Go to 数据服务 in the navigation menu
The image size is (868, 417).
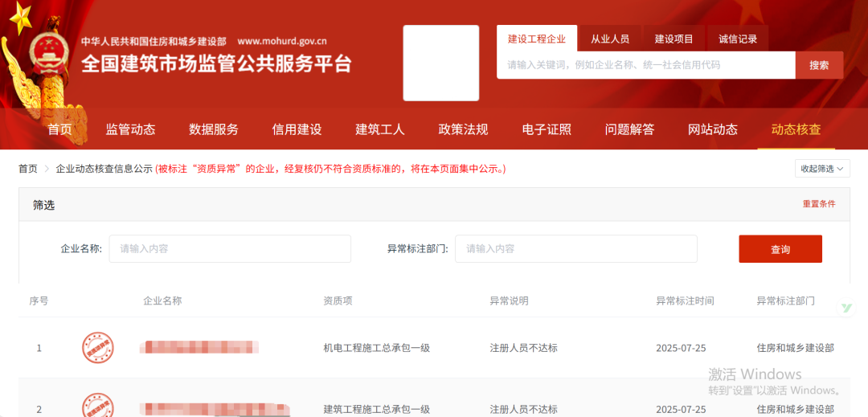tap(214, 129)
